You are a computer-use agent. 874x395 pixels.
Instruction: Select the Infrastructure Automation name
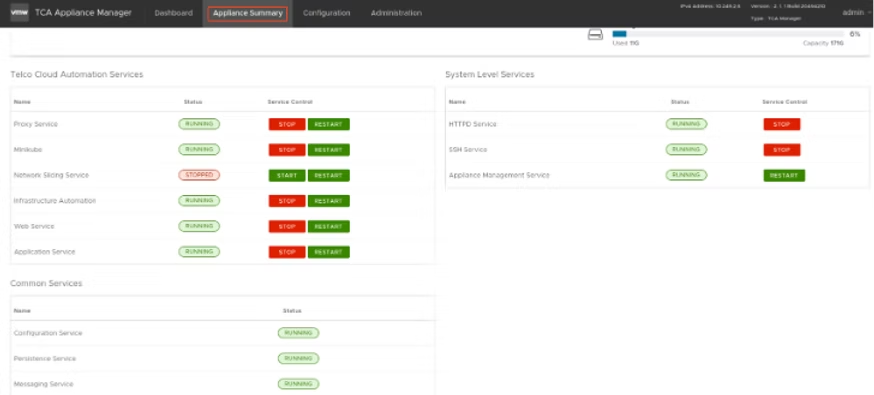[x=55, y=201]
